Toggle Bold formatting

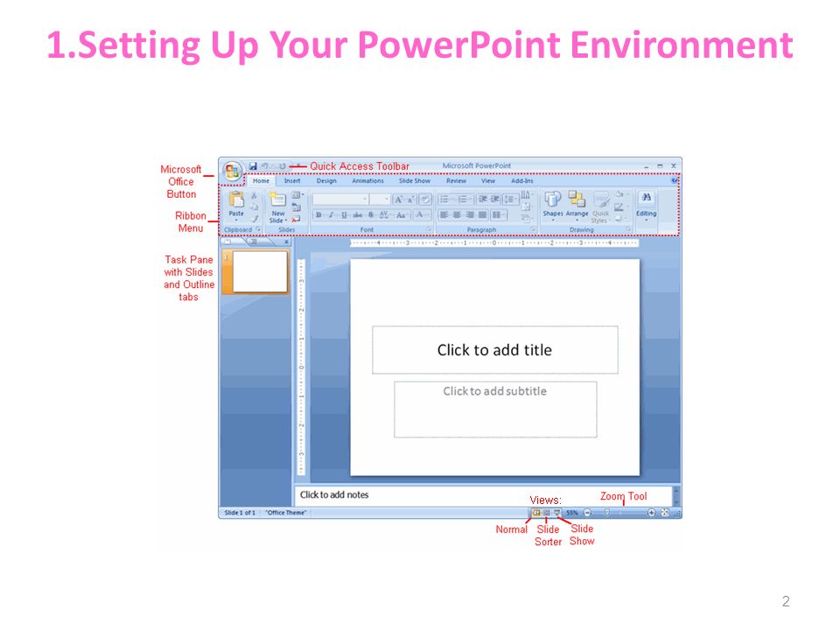pyautogui.click(x=318, y=215)
